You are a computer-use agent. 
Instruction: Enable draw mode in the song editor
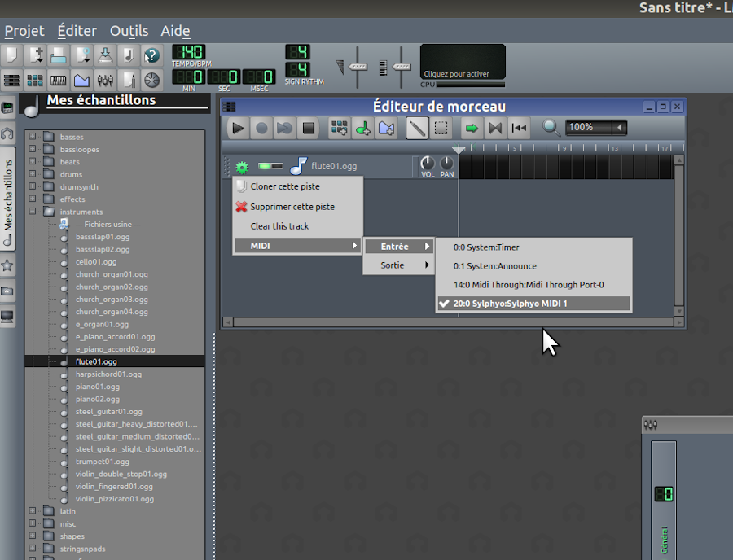click(x=416, y=128)
